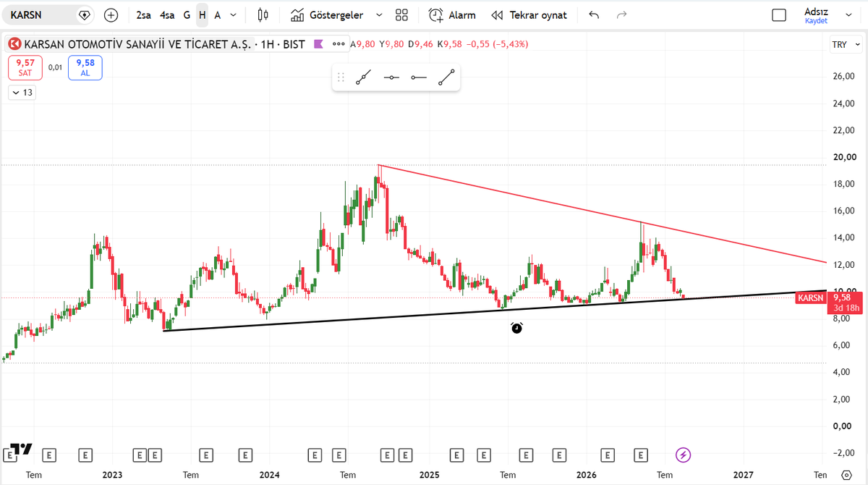Image resolution: width=868 pixels, height=485 pixels.
Task: Click the red Karsan K logo
Action: (14, 44)
